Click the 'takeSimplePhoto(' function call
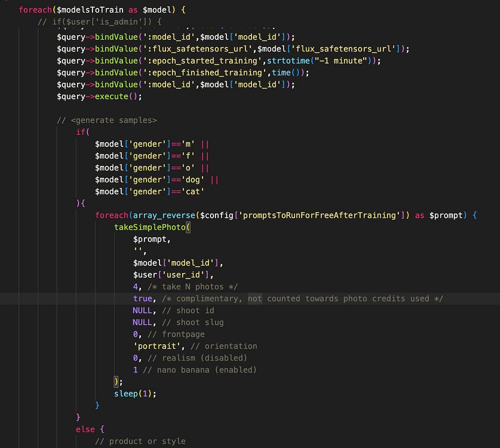Viewport: 500px width, 448px height. tap(152, 227)
